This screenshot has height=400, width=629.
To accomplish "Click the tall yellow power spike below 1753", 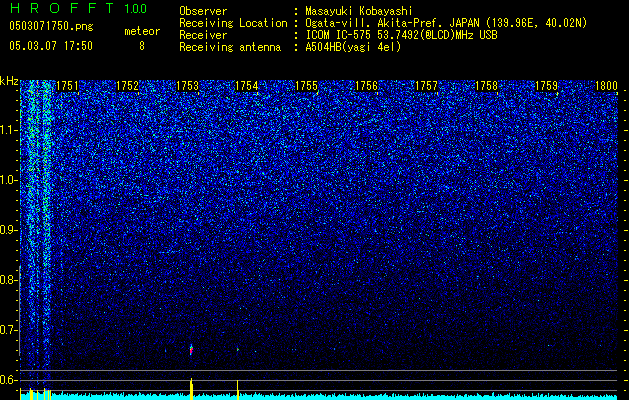I will point(191,389).
